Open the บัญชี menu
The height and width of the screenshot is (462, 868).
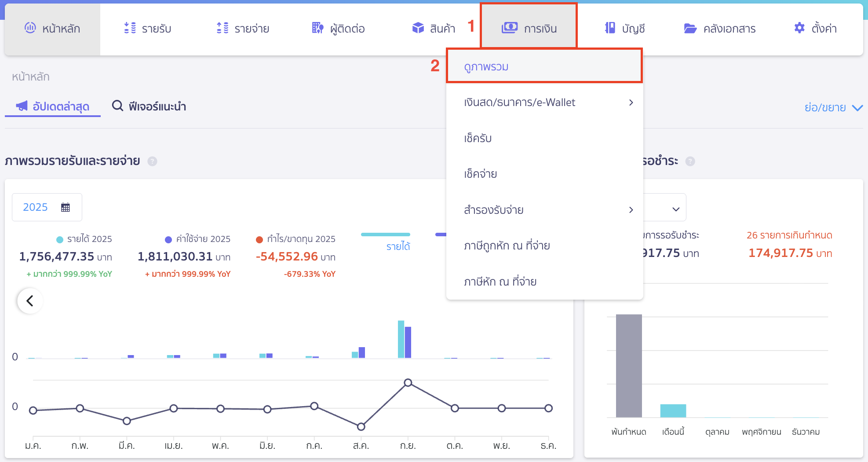(x=624, y=29)
